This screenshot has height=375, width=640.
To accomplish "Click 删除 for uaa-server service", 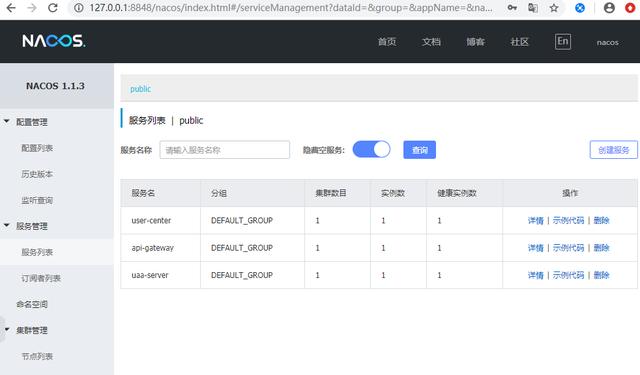I will click(x=601, y=275).
